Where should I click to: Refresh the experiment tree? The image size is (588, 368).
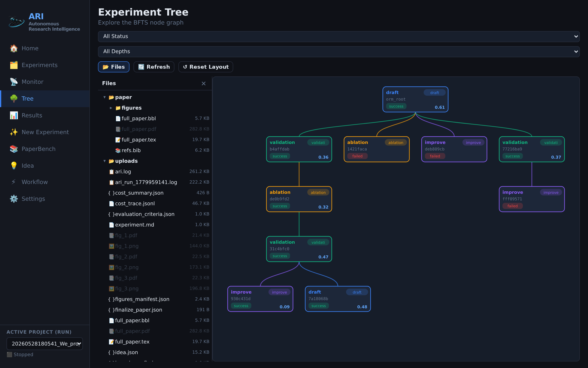pyautogui.click(x=154, y=67)
